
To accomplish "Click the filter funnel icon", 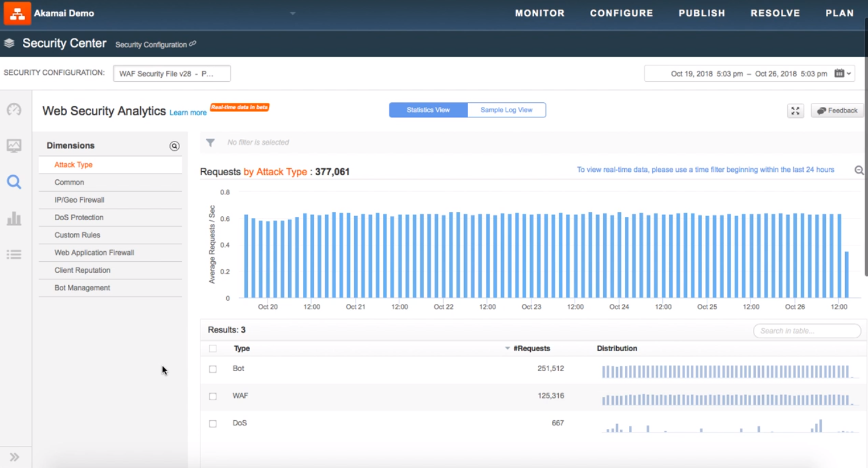I will [x=210, y=143].
